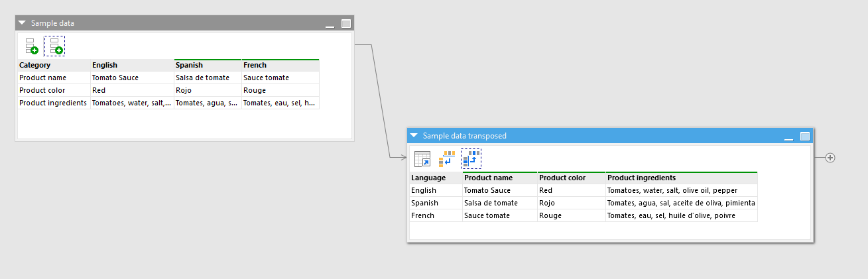Click the selected add-row icon with dashed border
868x279 pixels.
55,46
